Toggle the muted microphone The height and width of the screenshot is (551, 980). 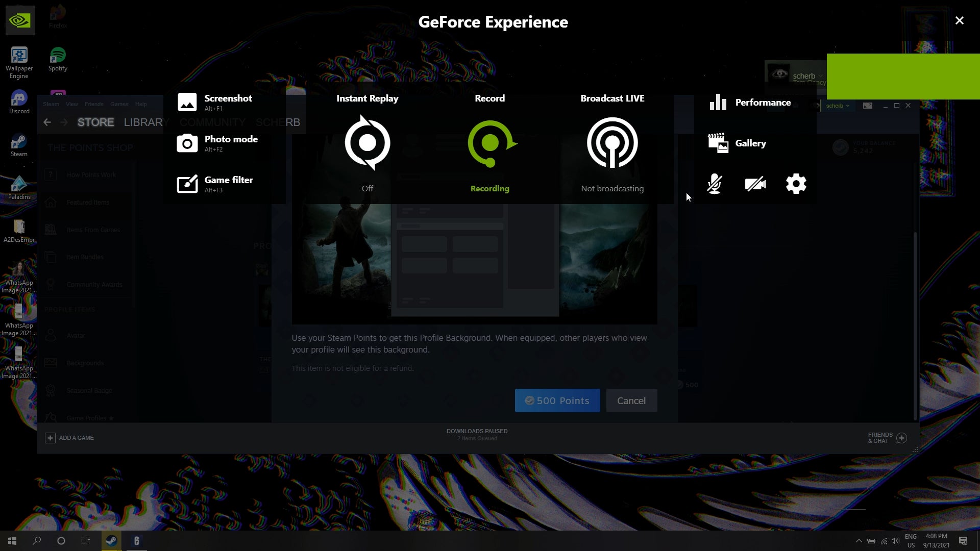click(715, 184)
